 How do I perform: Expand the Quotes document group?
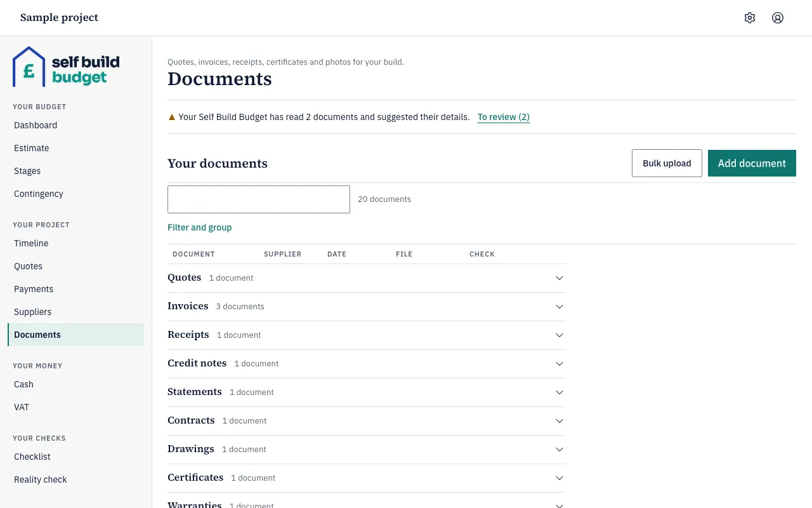(x=367, y=278)
